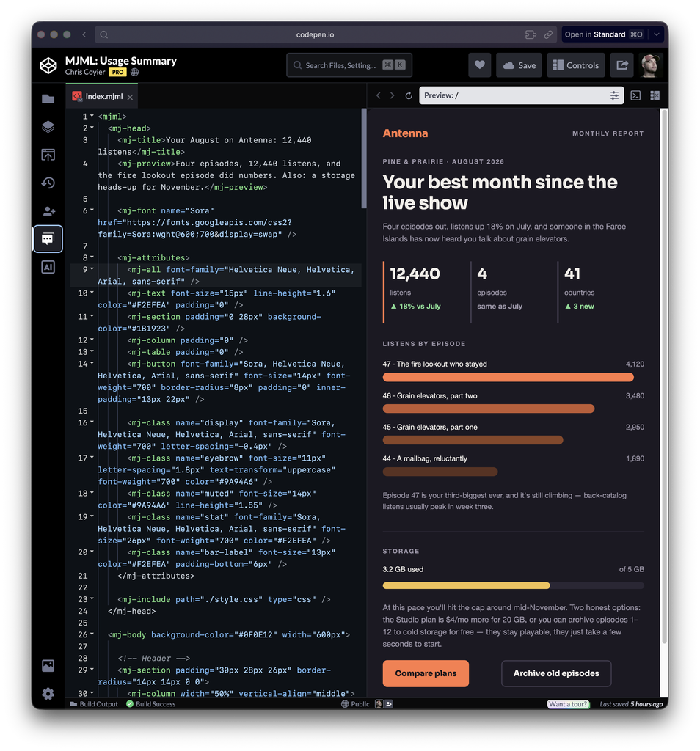Click the CodePen logo

click(48, 65)
